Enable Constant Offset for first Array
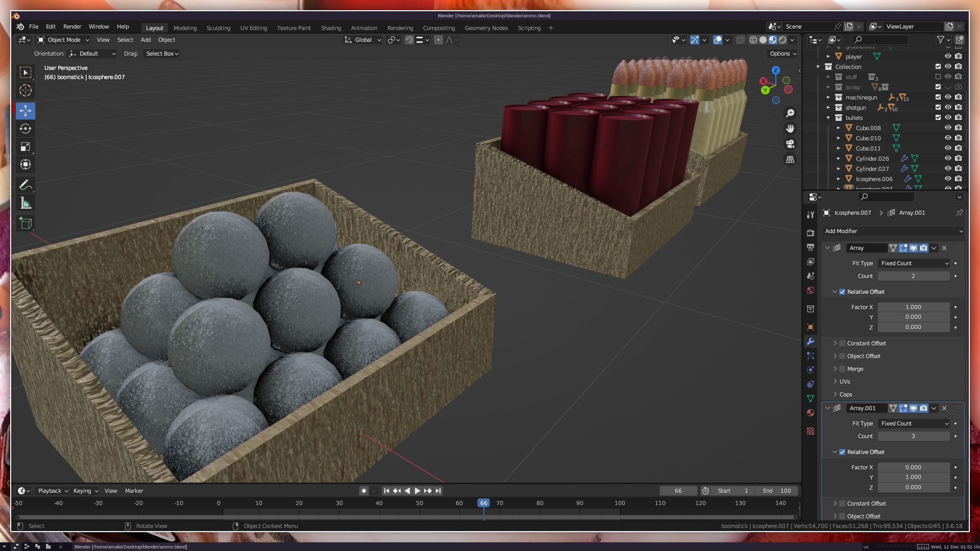The image size is (980, 551). click(x=842, y=343)
